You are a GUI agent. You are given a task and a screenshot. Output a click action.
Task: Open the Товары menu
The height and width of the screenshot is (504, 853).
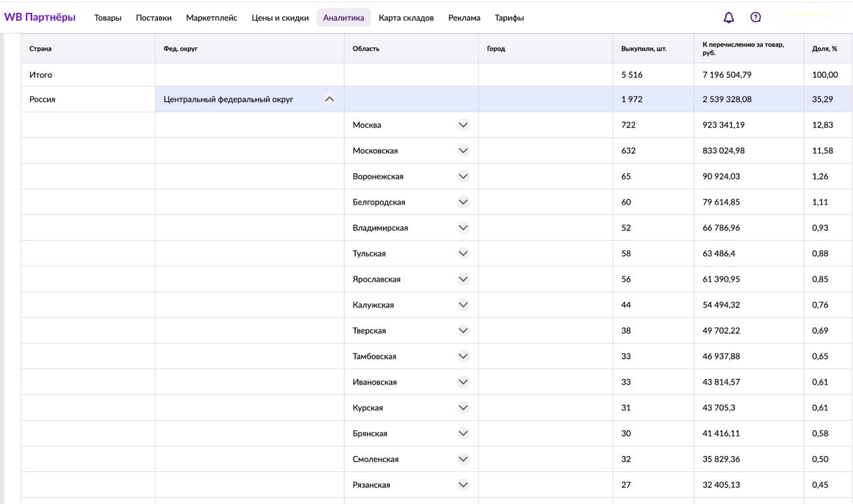tap(108, 18)
